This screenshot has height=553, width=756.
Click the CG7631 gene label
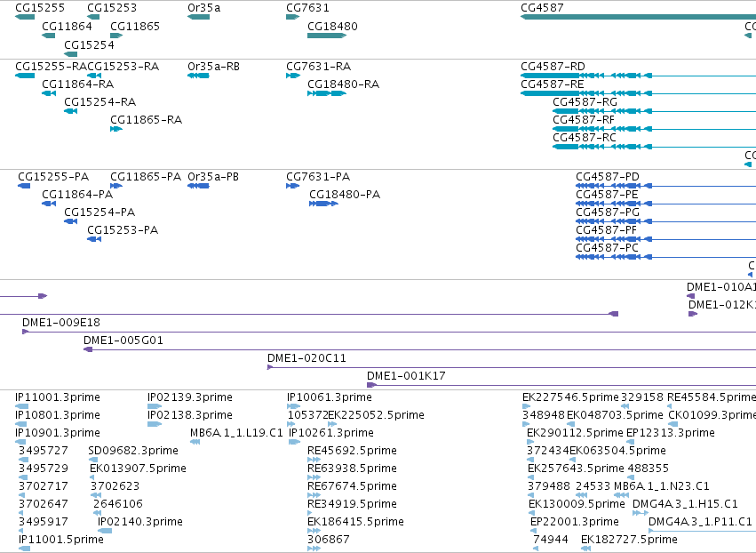tap(307, 8)
